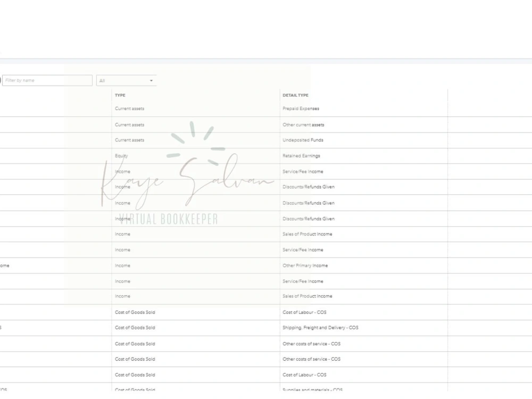Select the 'Prepaid Expenses' detail type cell
This screenshot has height=399, width=532.
point(301,109)
